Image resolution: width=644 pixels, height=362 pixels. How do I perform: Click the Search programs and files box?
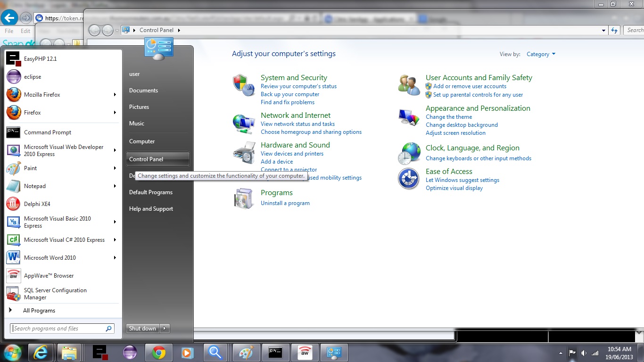point(62,329)
